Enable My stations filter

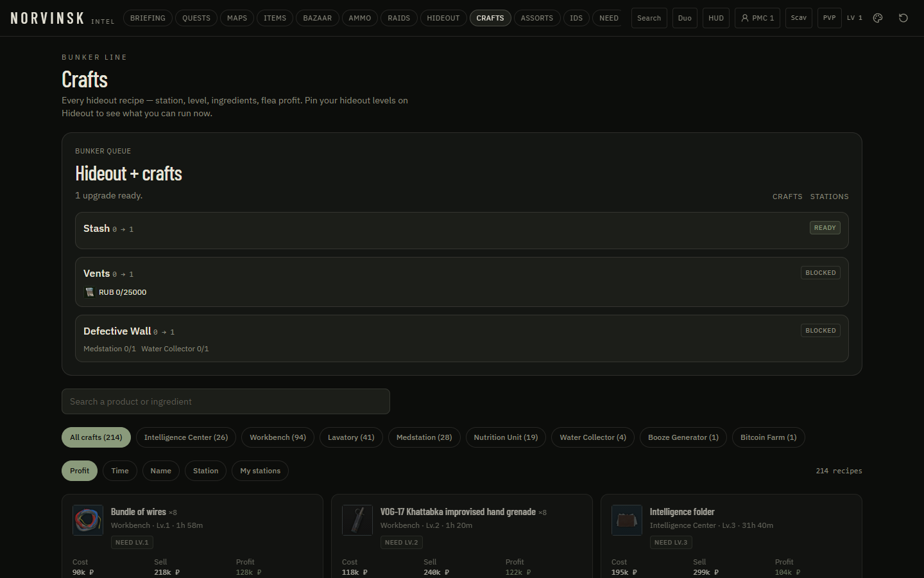261,471
